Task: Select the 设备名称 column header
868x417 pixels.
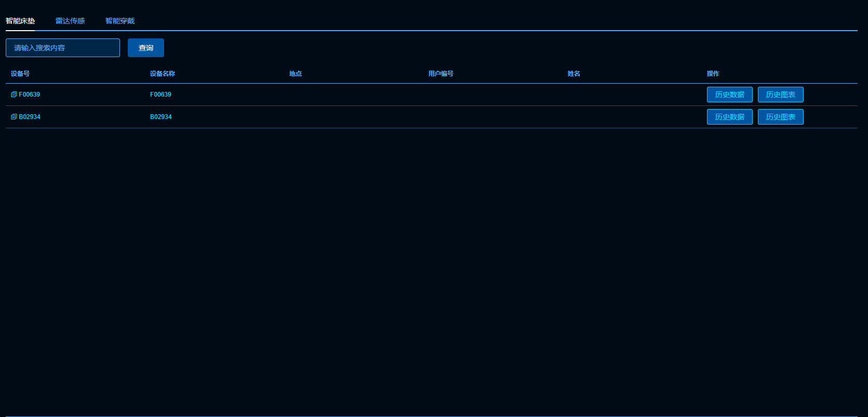Action: (x=163, y=74)
